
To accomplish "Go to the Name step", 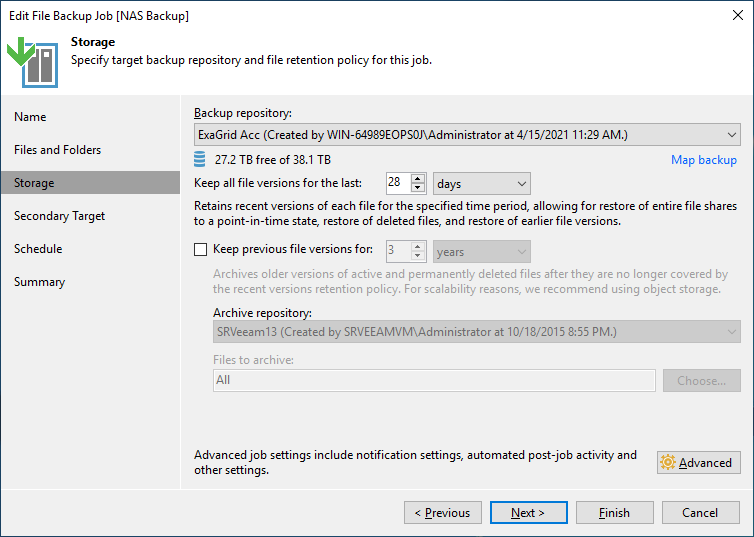I will pyautogui.click(x=30, y=117).
